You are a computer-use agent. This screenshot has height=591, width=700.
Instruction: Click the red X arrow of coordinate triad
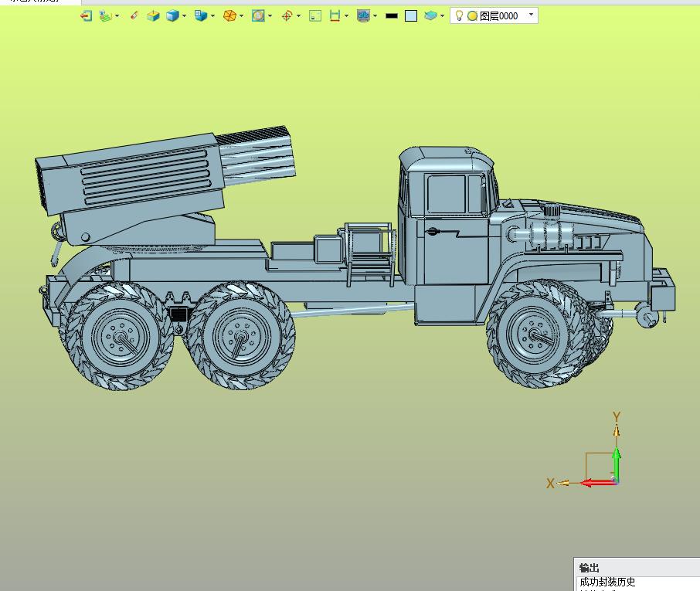point(598,483)
